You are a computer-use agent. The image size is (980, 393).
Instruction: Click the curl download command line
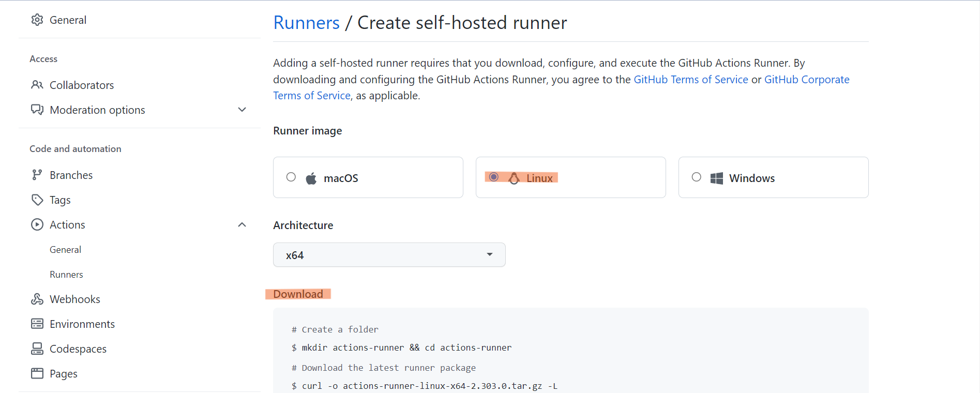[425, 386]
